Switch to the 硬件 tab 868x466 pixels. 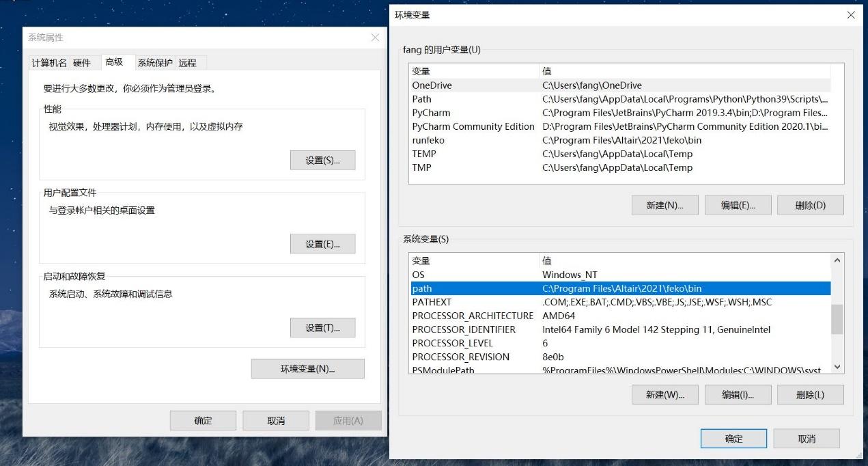pyautogui.click(x=83, y=62)
